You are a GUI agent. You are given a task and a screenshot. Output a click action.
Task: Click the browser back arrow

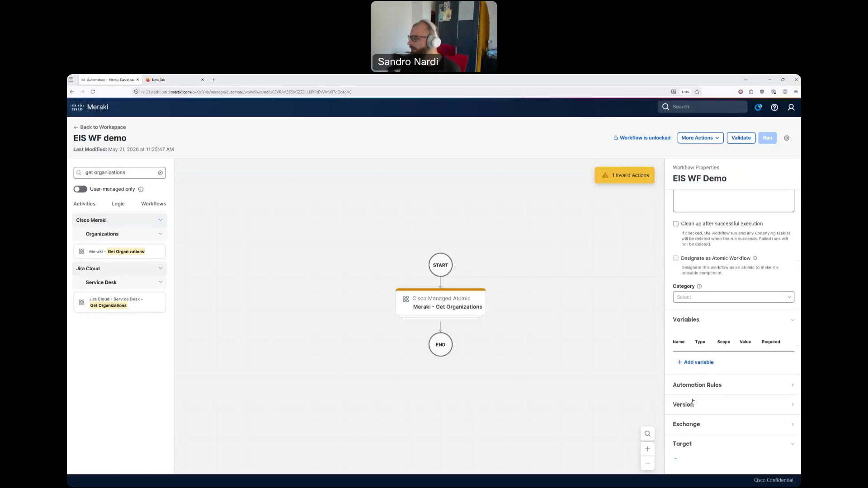pyautogui.click(x=72, y=92)
